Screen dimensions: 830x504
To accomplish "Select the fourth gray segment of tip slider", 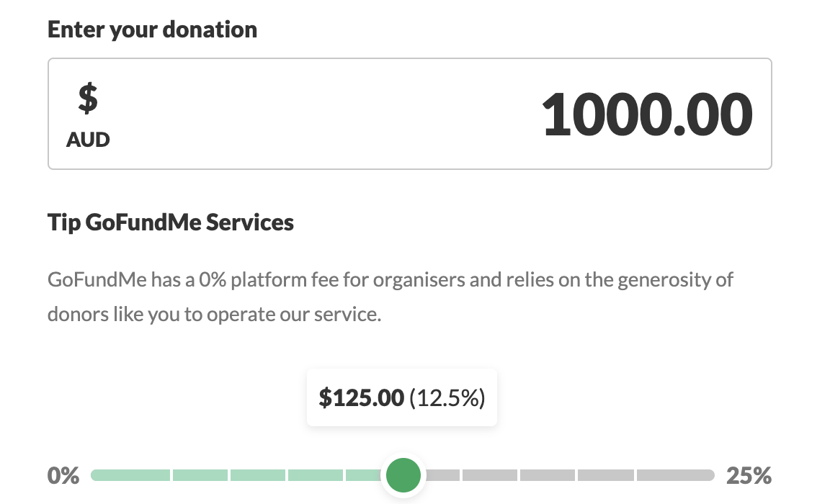I will [605, 475].
